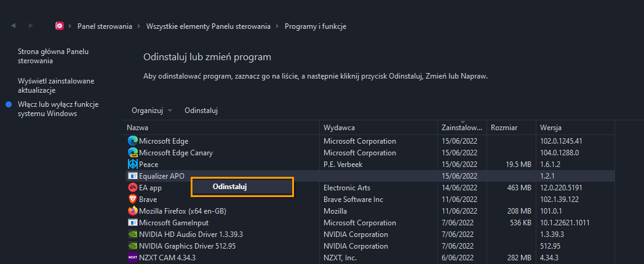
Task: Click the Microsoft Edge Canary icon
Action: point(132,152)
